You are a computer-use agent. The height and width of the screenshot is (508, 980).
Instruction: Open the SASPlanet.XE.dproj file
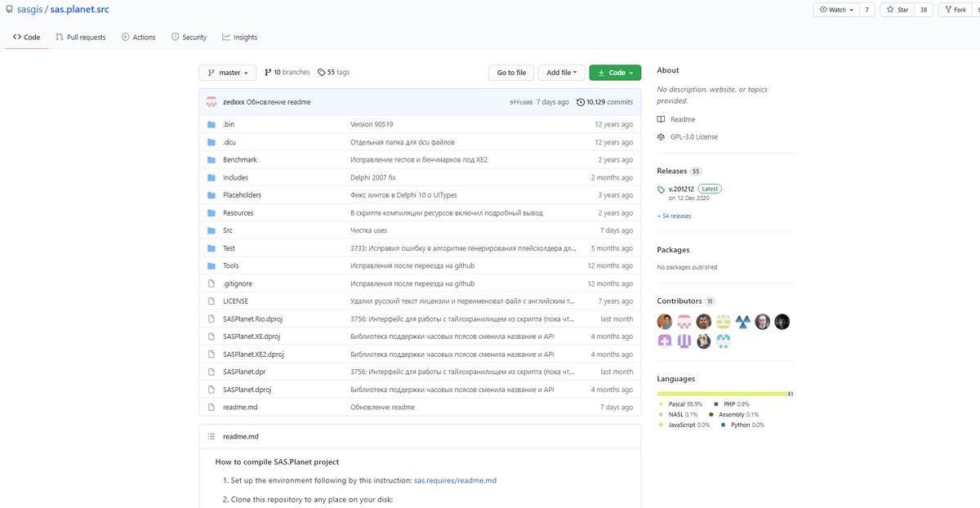[x=252, y=336]
